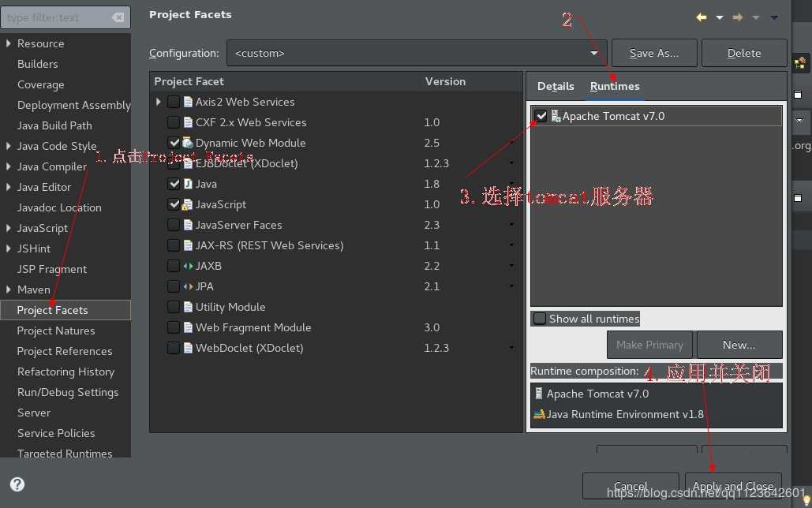Click the back navigation arrow icon
This screenshot has width=812, height=508.
tap(702, 17)
